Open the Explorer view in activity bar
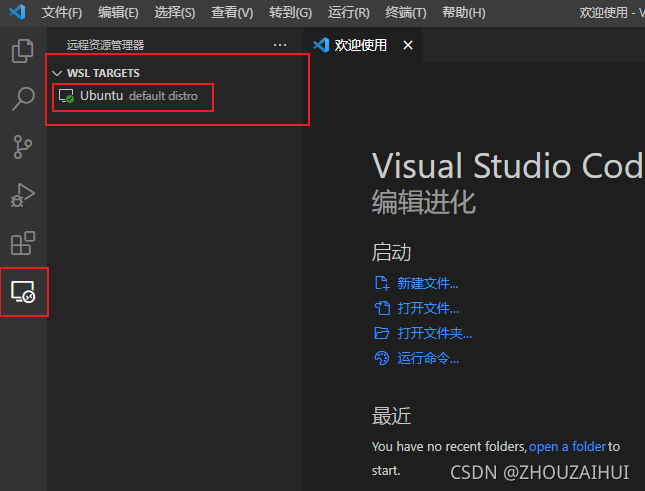 [x=23, y=51]
